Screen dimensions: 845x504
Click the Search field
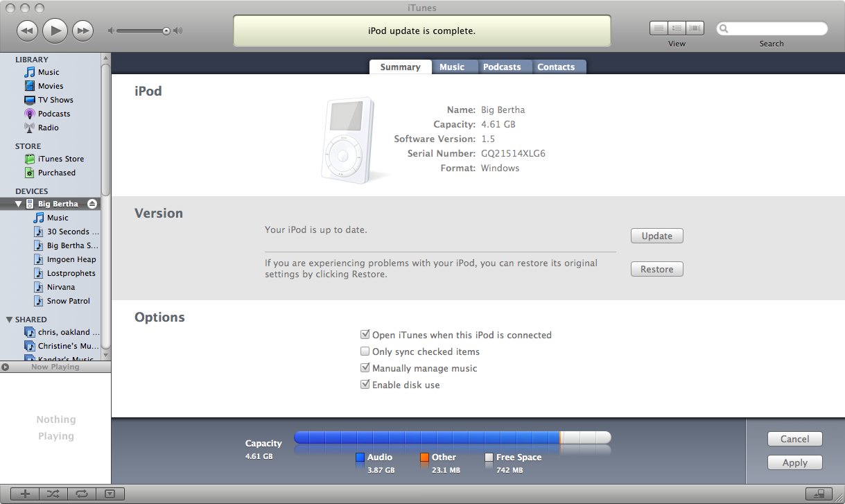coord(772,28)
